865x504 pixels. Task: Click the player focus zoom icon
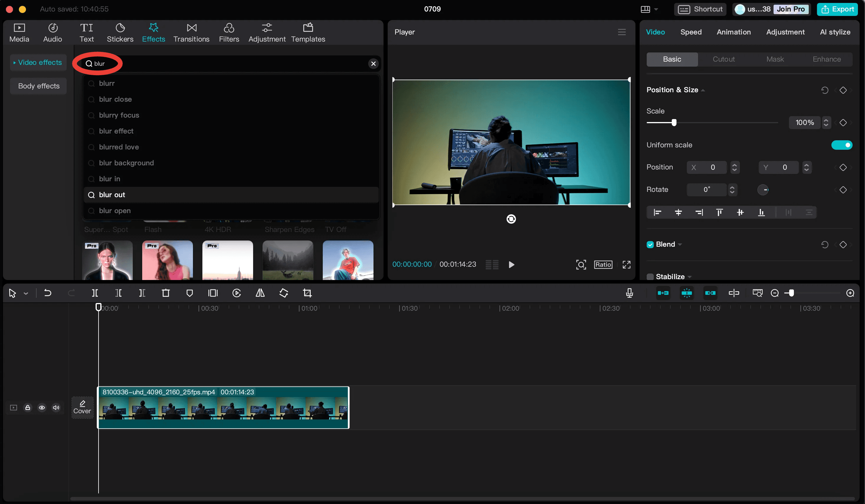click(x=581, y=264)
